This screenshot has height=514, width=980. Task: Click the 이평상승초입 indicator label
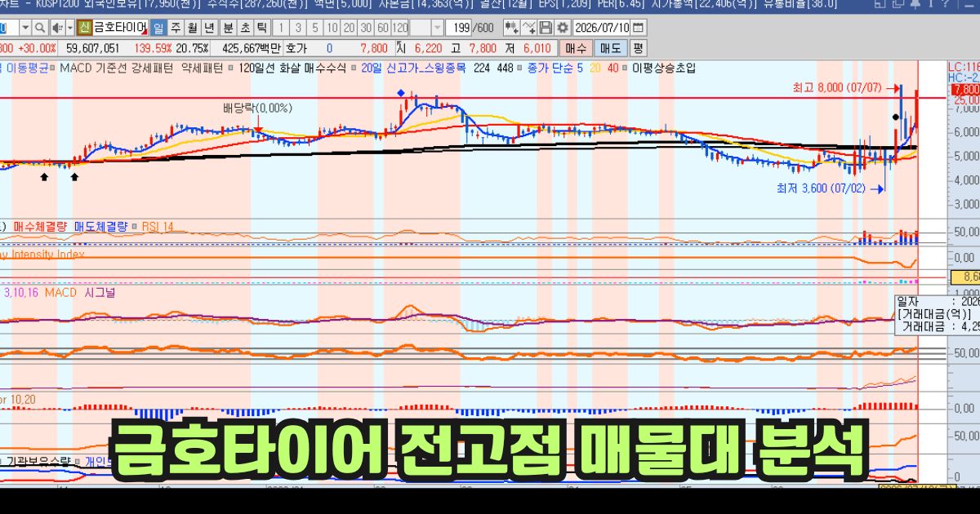664,69
